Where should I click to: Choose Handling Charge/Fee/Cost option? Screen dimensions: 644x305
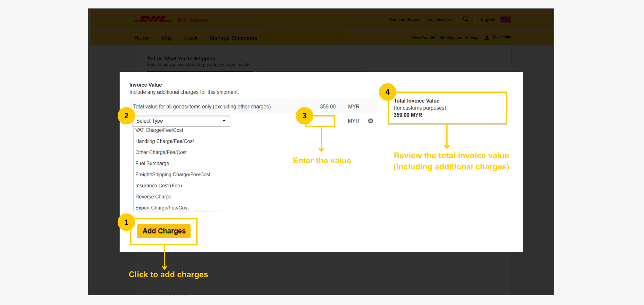165,141
